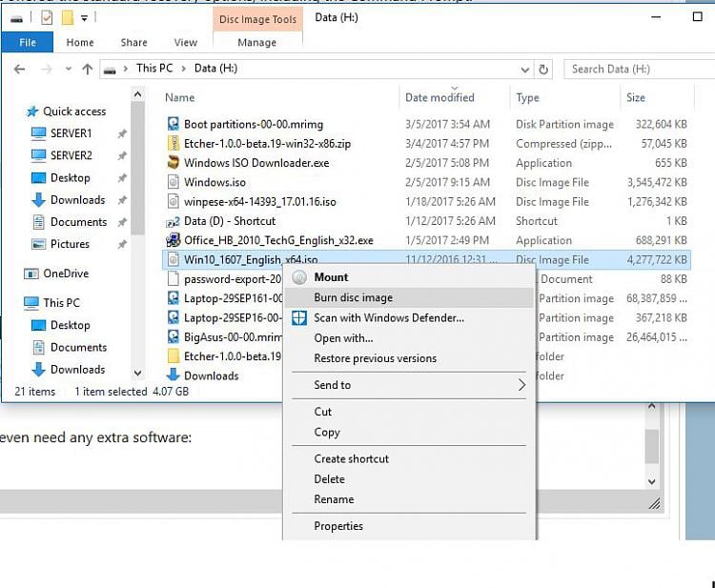Image resolution: width=715 pixels, height=588 pixels.
Task: Select BigAsus-00-00.mrimg file icon
Action: [x=174, y=336]
